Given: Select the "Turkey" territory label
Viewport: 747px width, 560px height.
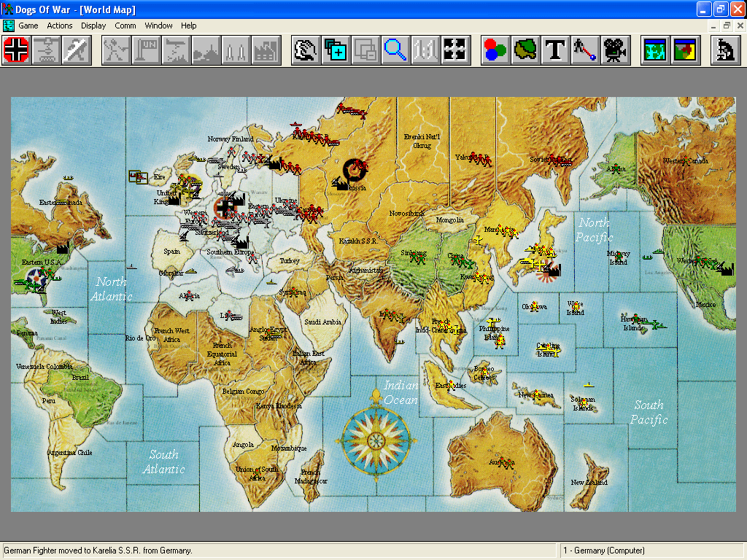Looking at the screenshot, I should click(290, 261).
